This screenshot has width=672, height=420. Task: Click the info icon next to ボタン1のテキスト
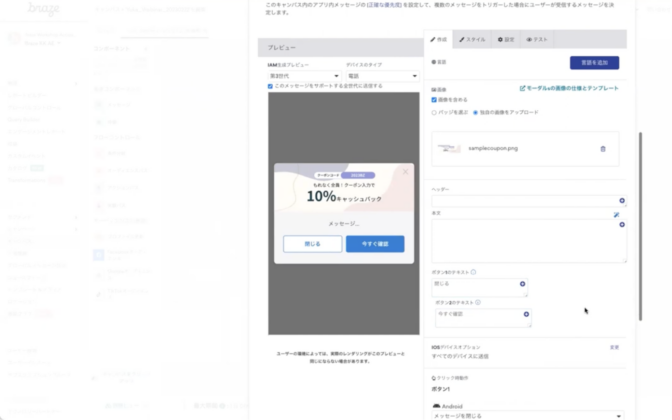473,272
